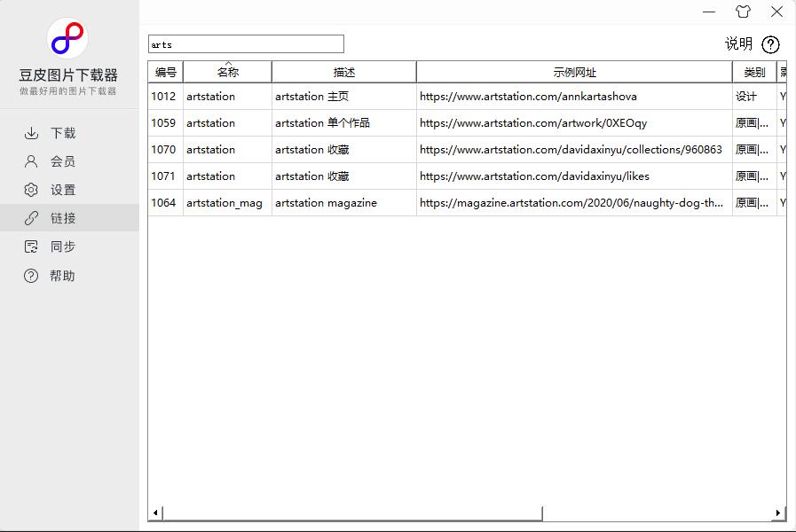Focus the search field containing 'arts'
The height and width of the screenshot is (532, 796).
[x=246, y=44]
